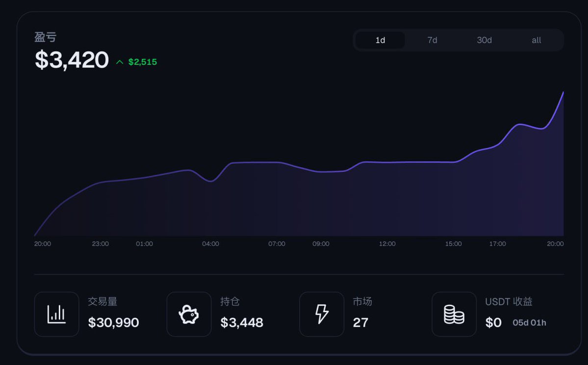Image resolution: width=588 pixels, height=365 pixels.
Task: Switch to the 7d time range
Action: (x=433, y=40)
